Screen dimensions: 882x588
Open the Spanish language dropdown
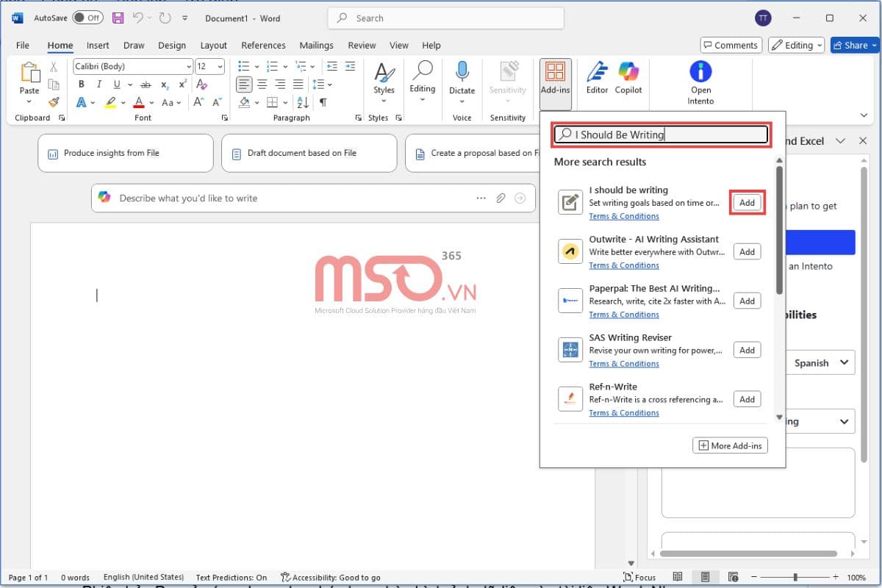pos(822,362)
